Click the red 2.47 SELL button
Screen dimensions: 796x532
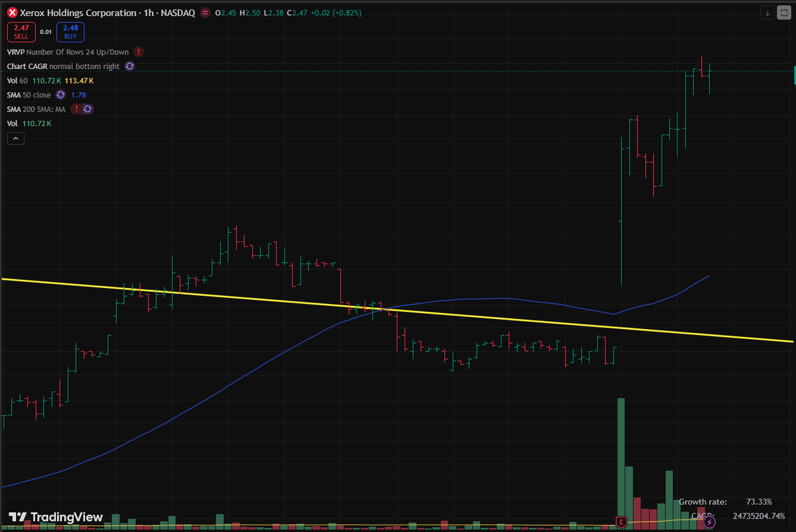[x=21, y=32]
